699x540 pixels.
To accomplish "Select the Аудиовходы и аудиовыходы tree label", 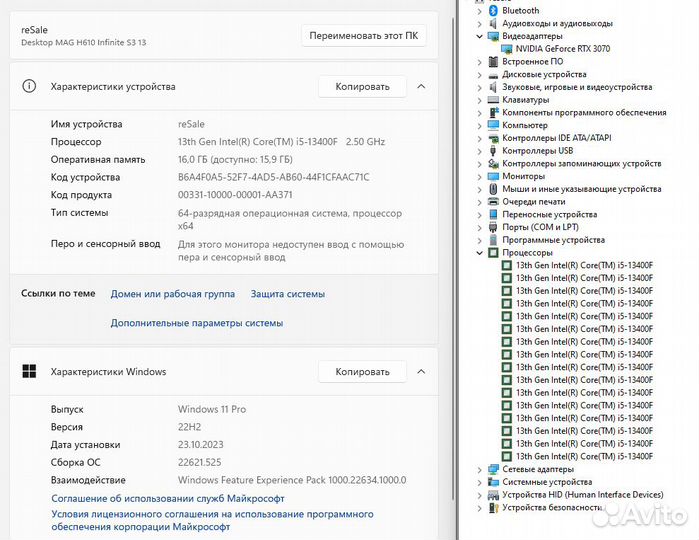I will (x=557, y=23).
